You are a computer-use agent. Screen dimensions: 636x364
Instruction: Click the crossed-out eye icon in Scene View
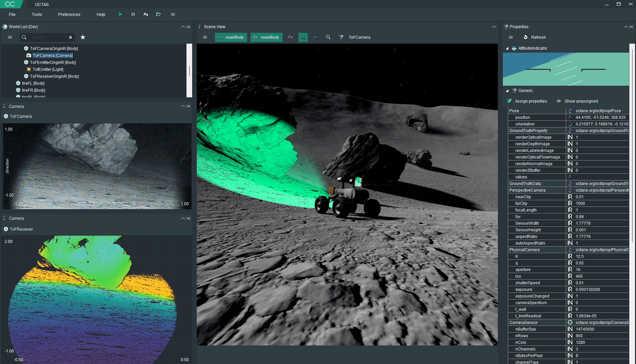[291, 37]
